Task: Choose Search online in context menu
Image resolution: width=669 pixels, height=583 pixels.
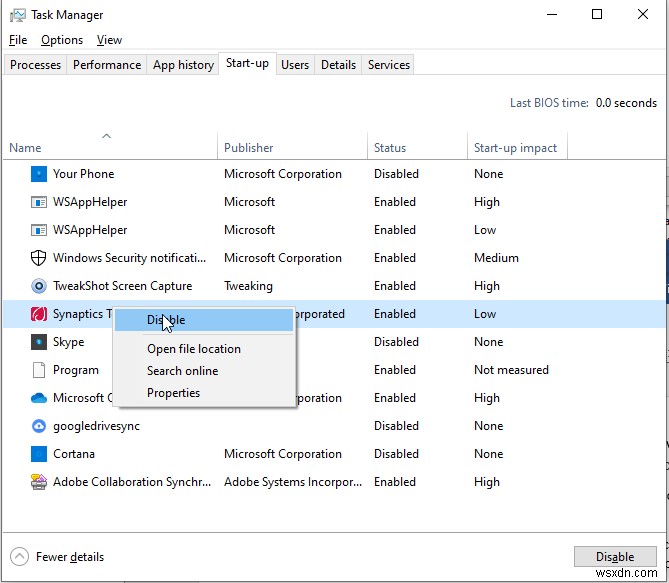Action: (x=204, y=371)
